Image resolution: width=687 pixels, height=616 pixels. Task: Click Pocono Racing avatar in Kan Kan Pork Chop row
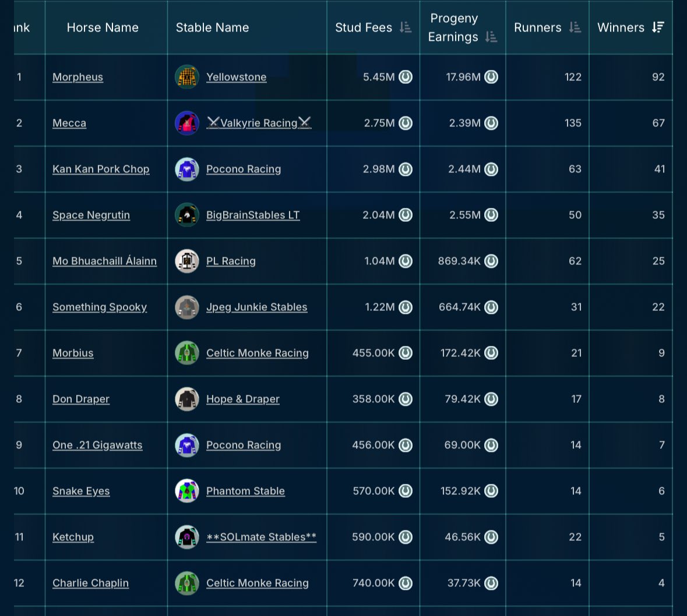(x=187, y=169)
